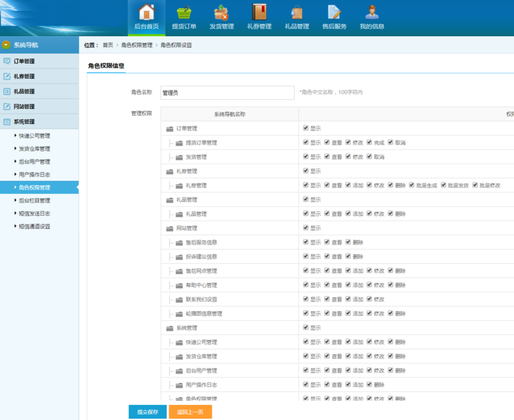Collapse 系统管理 section in sidebar
This screenshot has width=514, height=420.
tap(24, 122)
